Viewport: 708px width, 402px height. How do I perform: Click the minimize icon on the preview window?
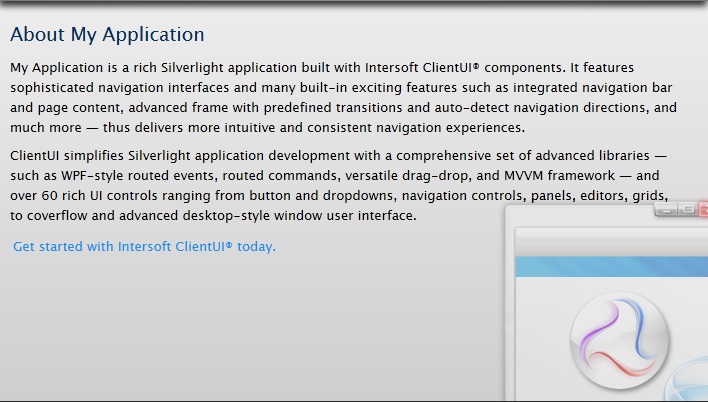[x=666, y=209]
